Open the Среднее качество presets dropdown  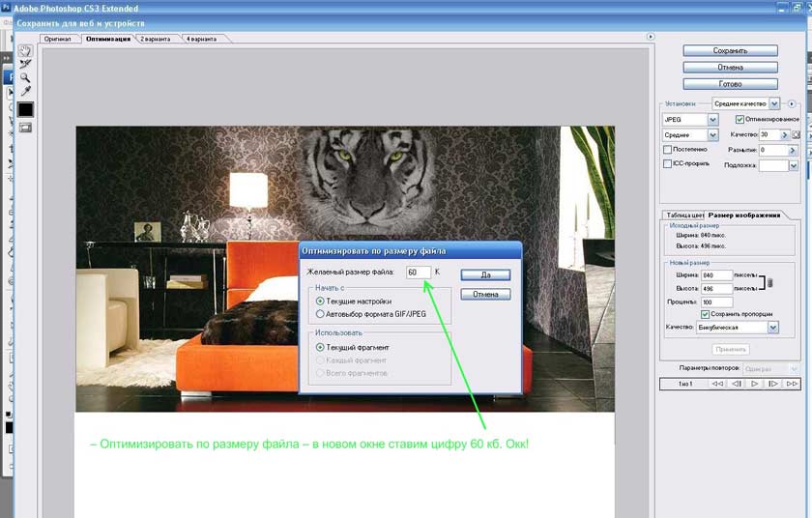pos(773,103)
